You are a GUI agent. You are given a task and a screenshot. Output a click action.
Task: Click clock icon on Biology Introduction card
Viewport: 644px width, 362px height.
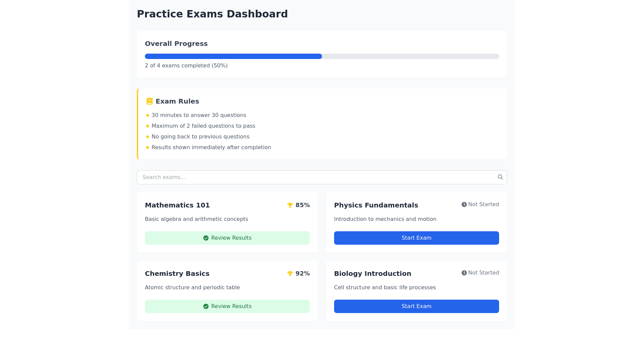point(464,273)
